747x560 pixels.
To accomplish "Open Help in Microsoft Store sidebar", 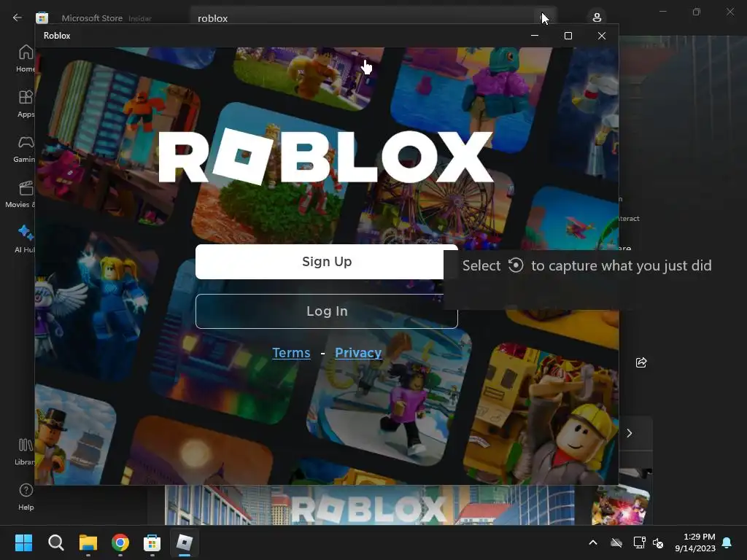I will click(x=26, y=497).
